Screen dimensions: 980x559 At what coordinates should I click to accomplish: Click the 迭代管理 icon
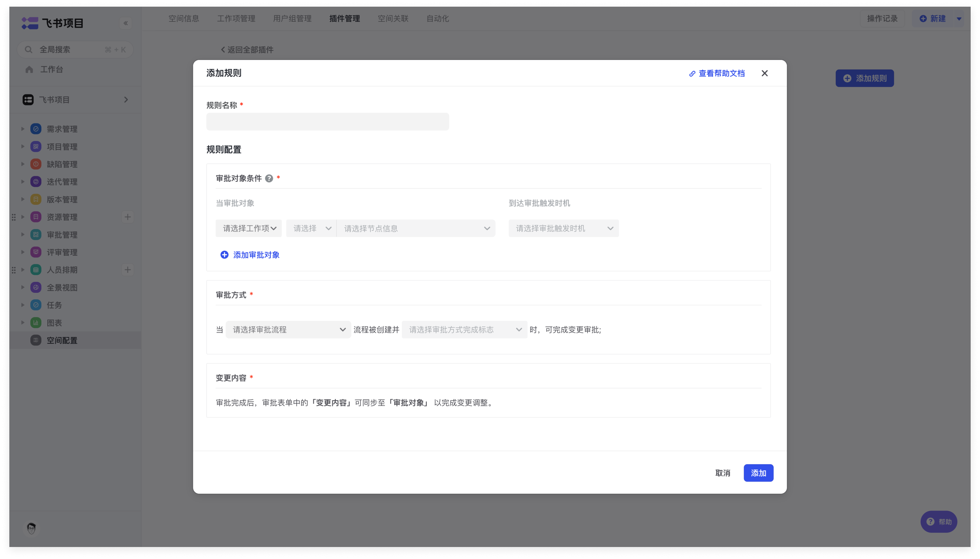coord(36,182)
